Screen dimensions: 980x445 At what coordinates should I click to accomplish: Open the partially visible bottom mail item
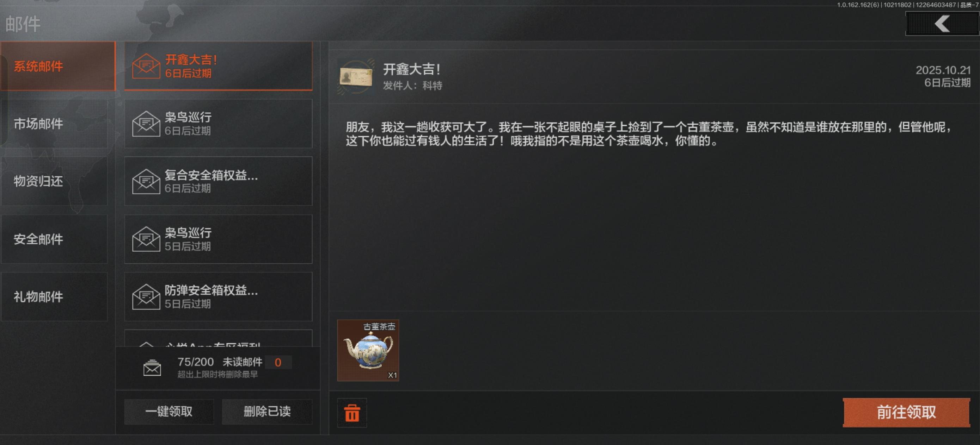point(218,338)
